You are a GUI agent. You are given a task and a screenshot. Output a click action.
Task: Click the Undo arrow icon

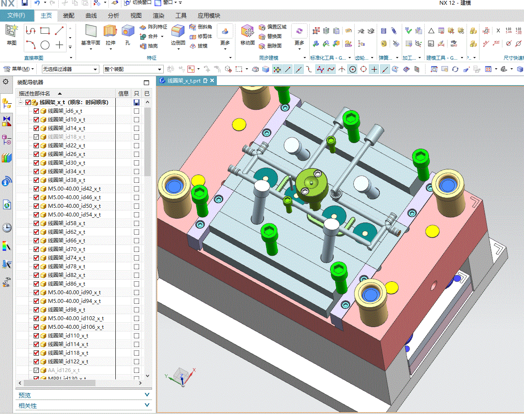coord(37,3)
